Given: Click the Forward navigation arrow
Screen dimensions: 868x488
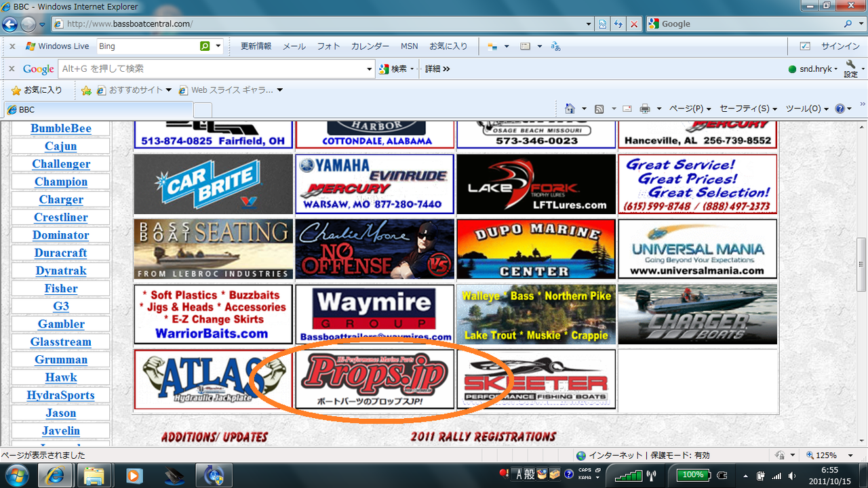Looking at the screenshot, I should (28, 24).
